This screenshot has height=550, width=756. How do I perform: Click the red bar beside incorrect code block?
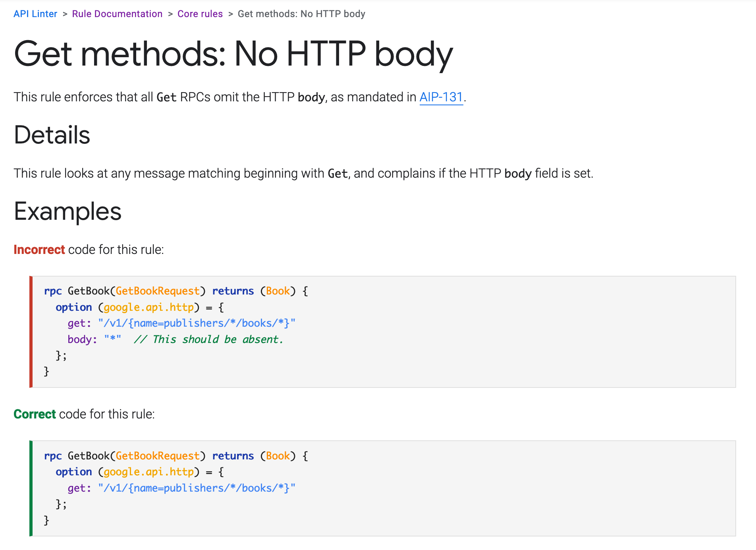(31, 331)
